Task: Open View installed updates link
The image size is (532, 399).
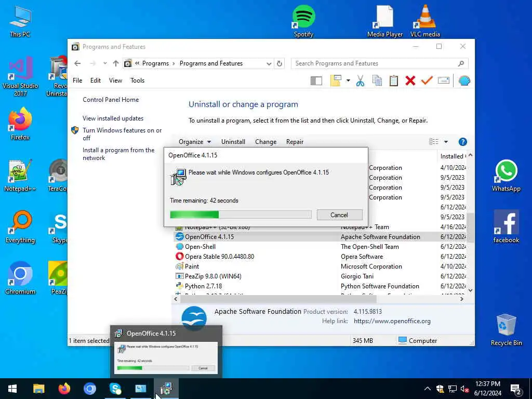Action: (113, 118)
